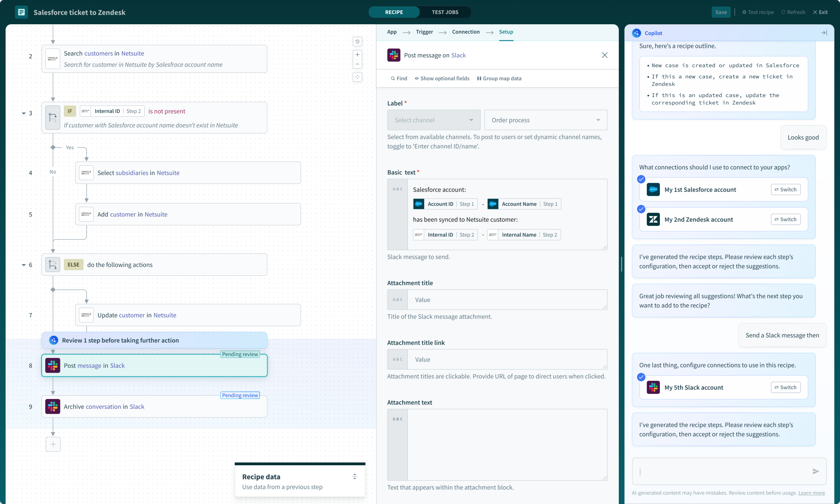Click the Netsuite icon on step 4
Screen dimensions: 840x504
point(86,173)
